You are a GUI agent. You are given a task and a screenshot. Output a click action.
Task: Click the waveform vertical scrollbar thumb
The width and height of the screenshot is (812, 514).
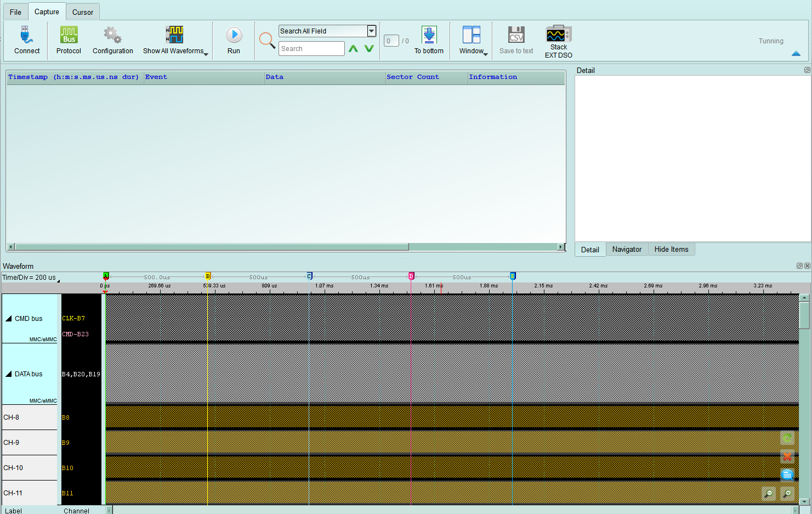click(x=804, y=315)
